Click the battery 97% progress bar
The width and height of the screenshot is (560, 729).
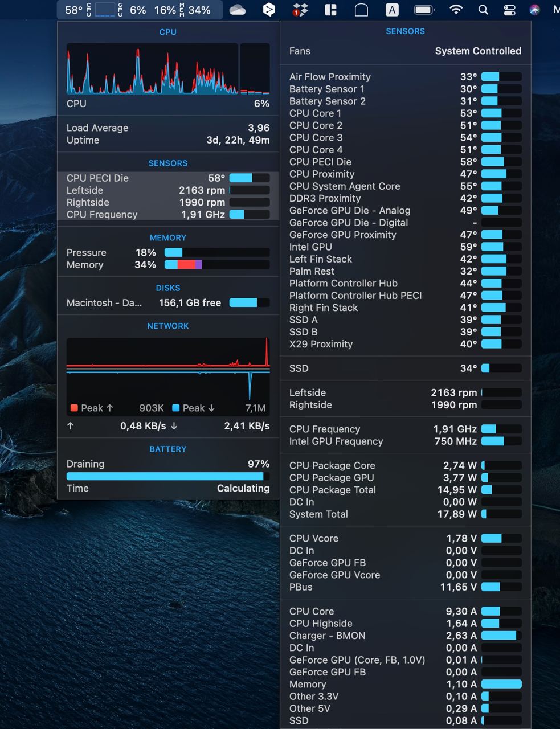tap(168, 476)
